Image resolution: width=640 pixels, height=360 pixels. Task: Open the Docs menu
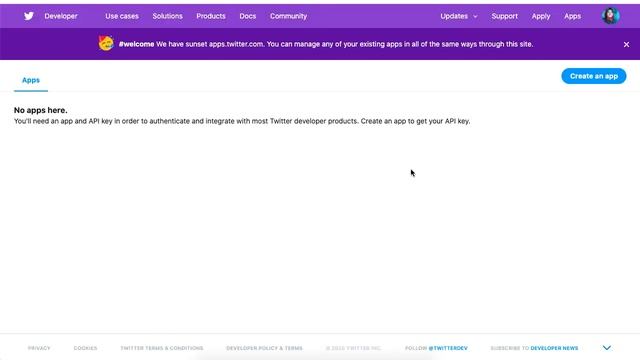(x=247, y=16)
